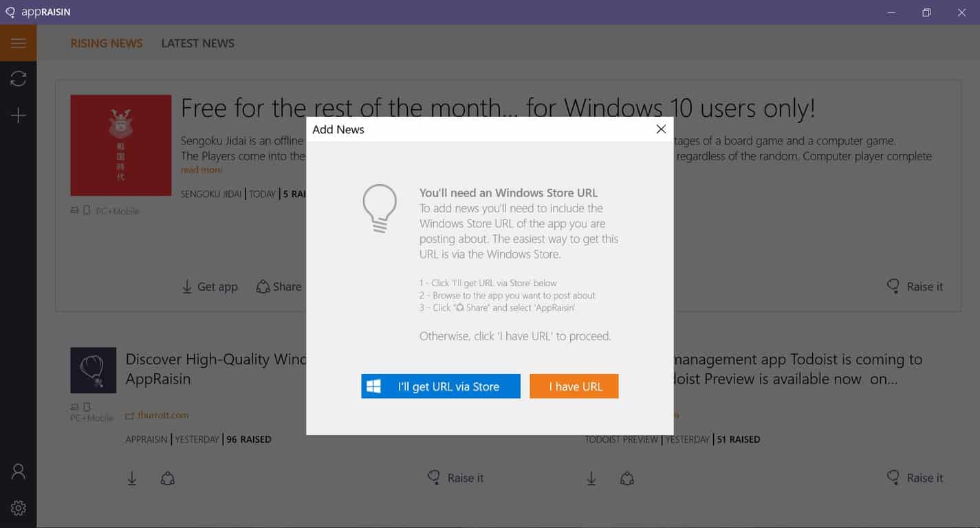This screenshot has height=528, width=980.
Task: Switch to the Latest News tab
Action: pos(197,43)
